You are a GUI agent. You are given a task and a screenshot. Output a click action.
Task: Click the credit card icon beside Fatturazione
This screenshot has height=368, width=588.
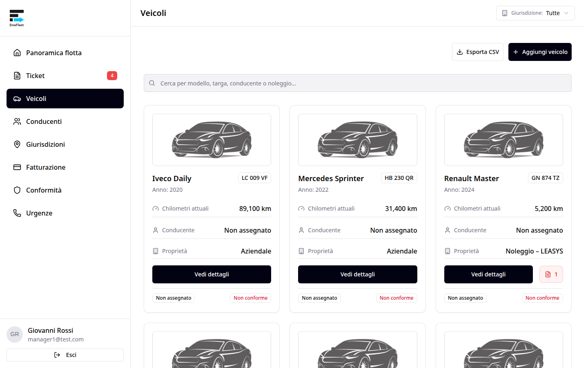17,167
